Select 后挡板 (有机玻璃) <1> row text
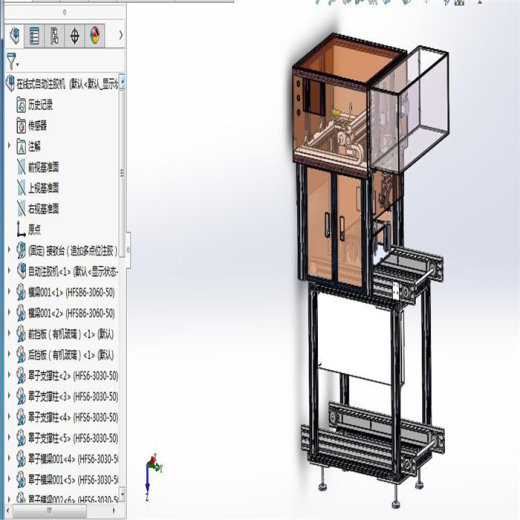The image size is (520, 520). tap(71, 355)
